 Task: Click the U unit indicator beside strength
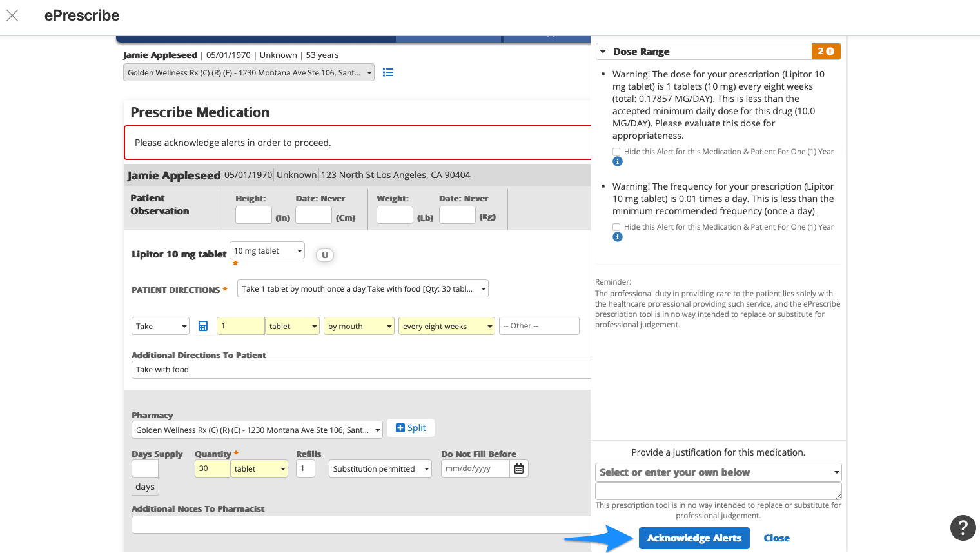pos(325,255)
